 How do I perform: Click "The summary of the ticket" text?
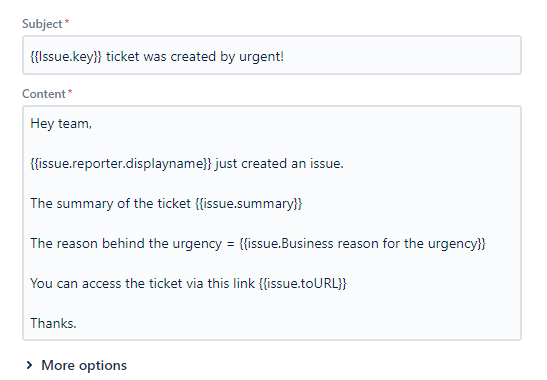click(110, 203)
